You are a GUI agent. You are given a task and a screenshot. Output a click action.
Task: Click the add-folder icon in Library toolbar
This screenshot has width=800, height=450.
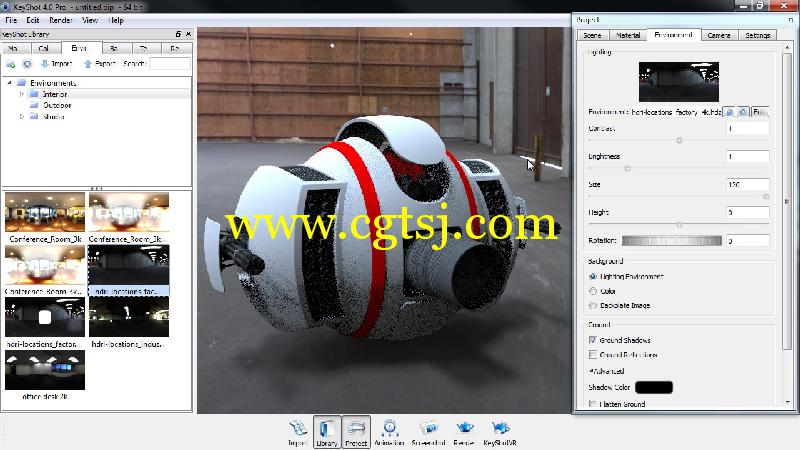(10, 64)
